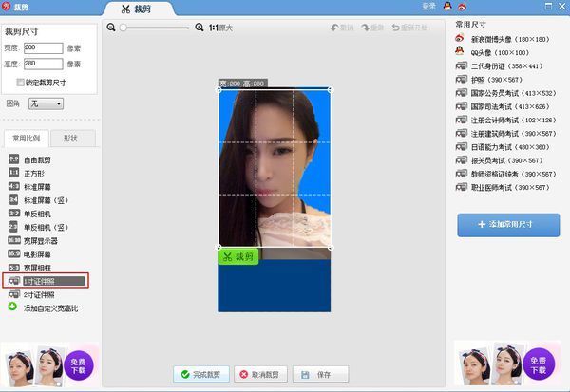
Task: Switch to the 形状 tab
Action: [70, 139]
